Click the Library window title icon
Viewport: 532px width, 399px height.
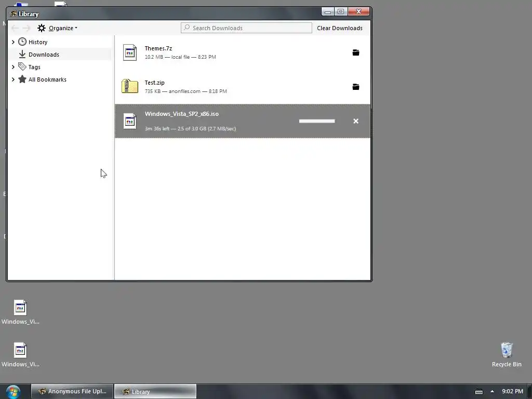pos(13,14)
